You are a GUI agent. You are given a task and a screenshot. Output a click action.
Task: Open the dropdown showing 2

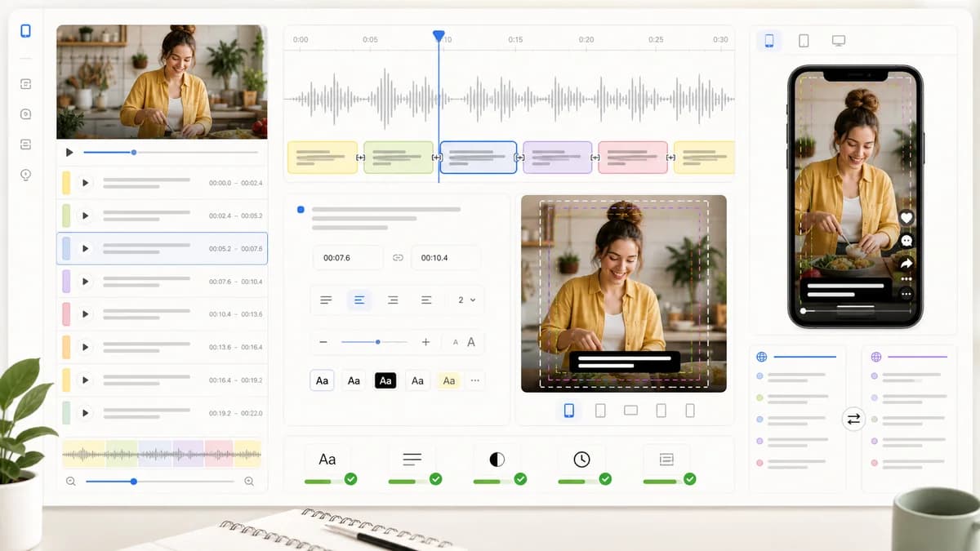(x=466, y=300)
